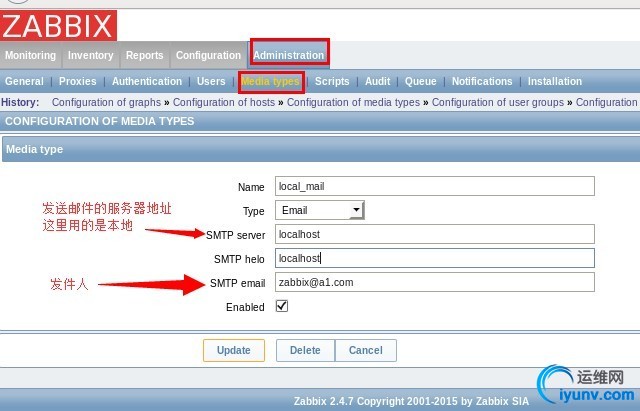
Task: Click the Update button
Action: (234, 350)
